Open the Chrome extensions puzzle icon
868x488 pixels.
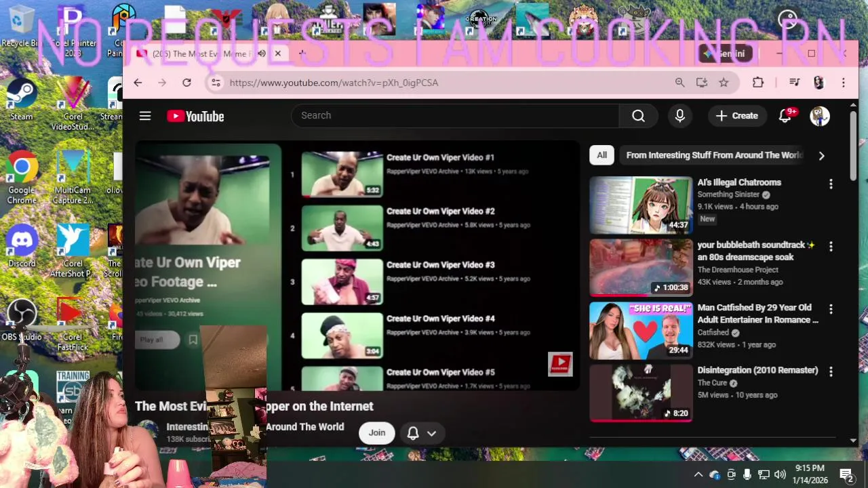point(758,83)
